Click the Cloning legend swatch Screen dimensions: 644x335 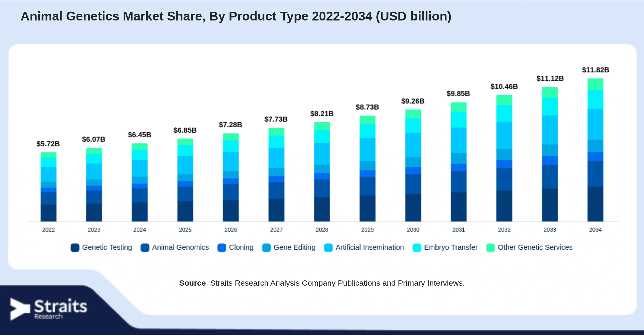(222, 248)
